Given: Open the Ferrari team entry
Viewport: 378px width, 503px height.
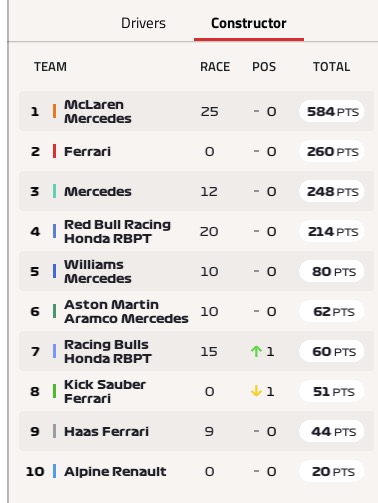Looking at the screenshot, I should (x=196, y=151).
